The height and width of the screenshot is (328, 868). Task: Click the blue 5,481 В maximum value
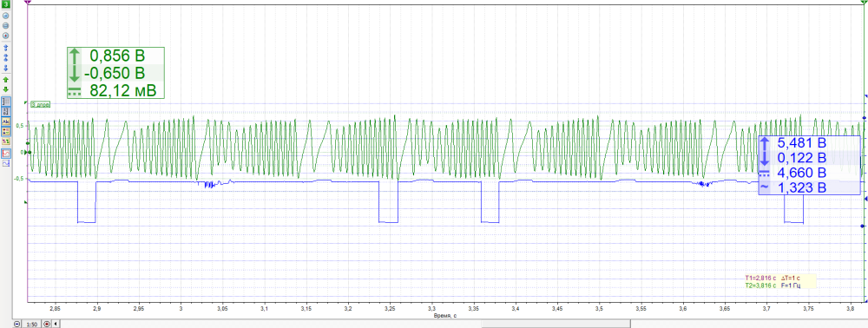point(801,142)
